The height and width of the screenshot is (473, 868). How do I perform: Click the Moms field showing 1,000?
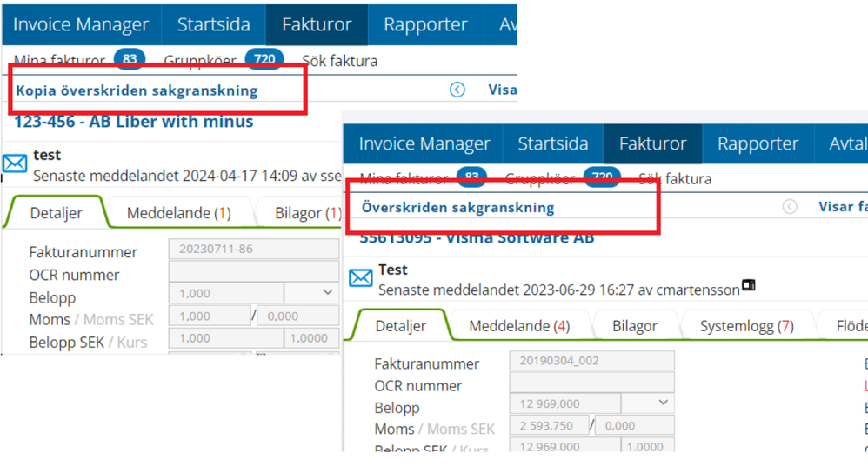(x=210, y=316)
